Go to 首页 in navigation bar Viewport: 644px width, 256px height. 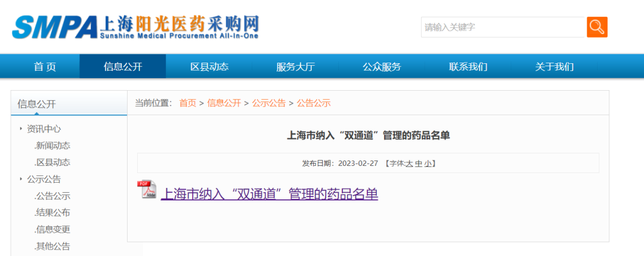45,67
